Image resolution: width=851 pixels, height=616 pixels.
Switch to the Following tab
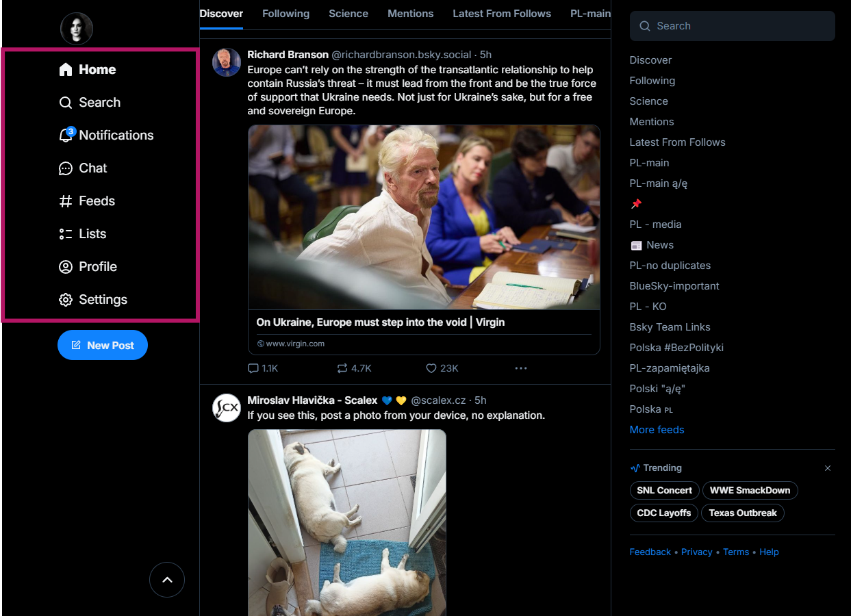pos(285,14)
